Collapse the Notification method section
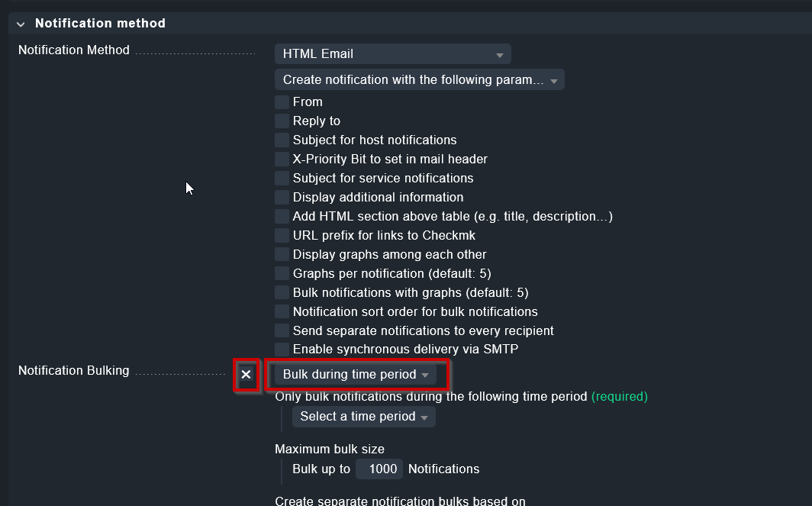The height and width of the screenshot is (506, 812). (21, 24)
